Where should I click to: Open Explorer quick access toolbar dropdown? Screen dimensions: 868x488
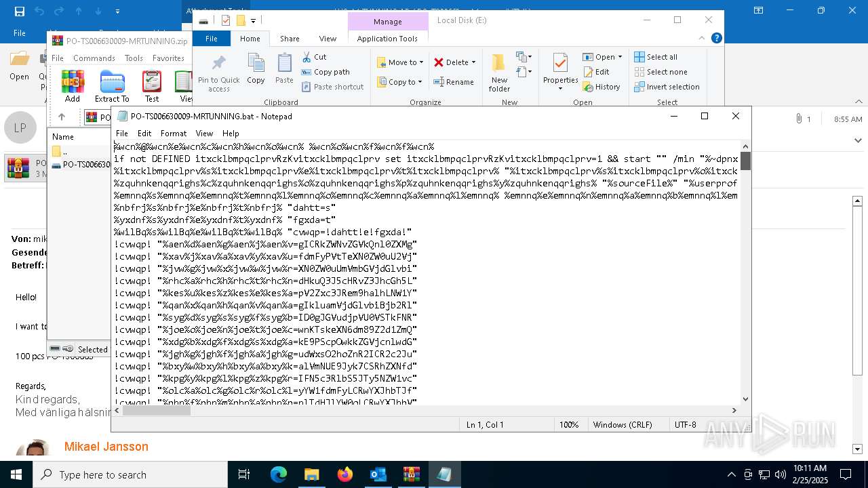tap(254, 21)
